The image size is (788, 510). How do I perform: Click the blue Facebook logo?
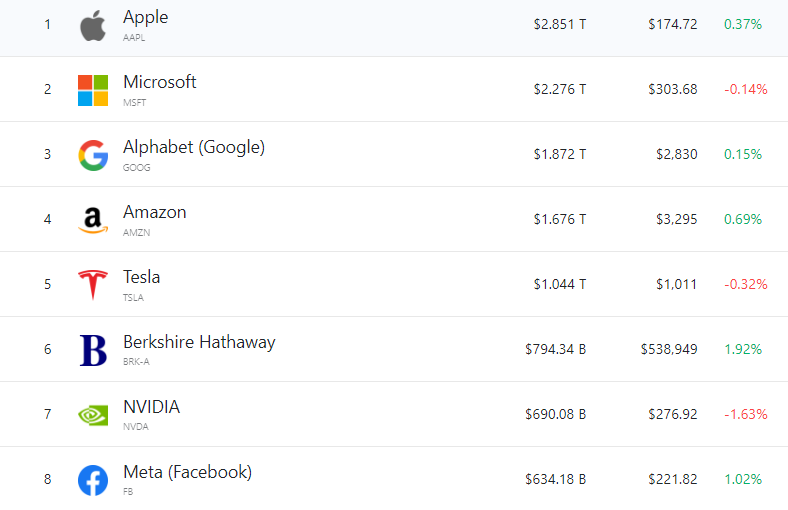[92, 480]
